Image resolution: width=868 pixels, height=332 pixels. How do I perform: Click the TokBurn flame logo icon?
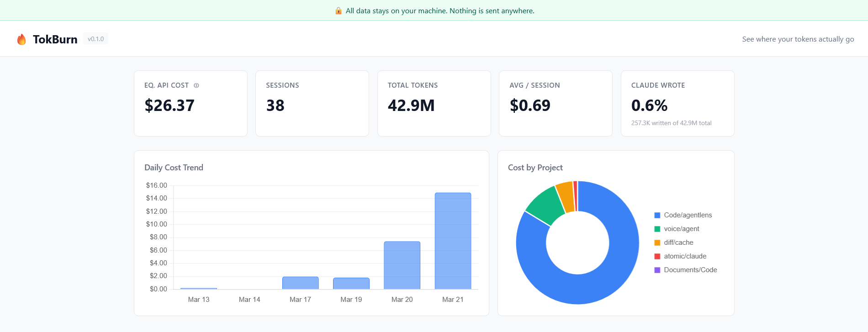coord(21,39)
